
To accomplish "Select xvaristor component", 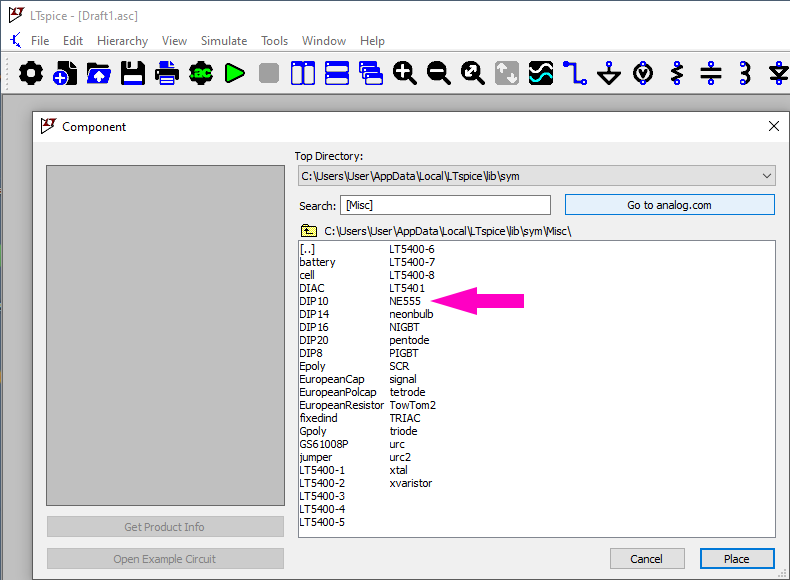I will click(x=411, y=483).
